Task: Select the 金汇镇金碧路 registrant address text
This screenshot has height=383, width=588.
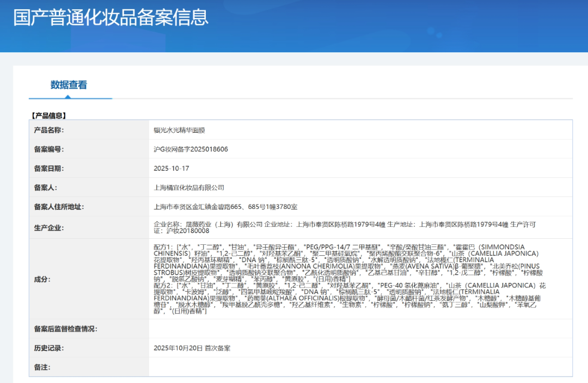Action: tap(225, 207)
